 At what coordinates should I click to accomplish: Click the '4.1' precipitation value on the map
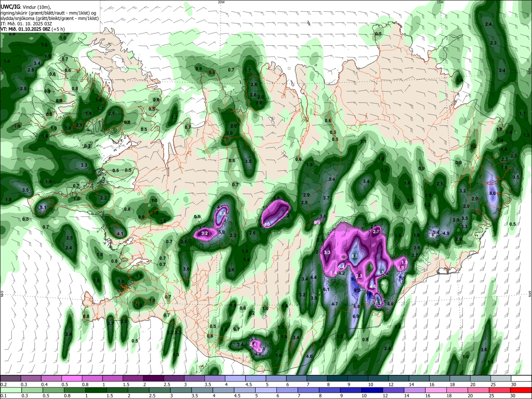[120, 234]
